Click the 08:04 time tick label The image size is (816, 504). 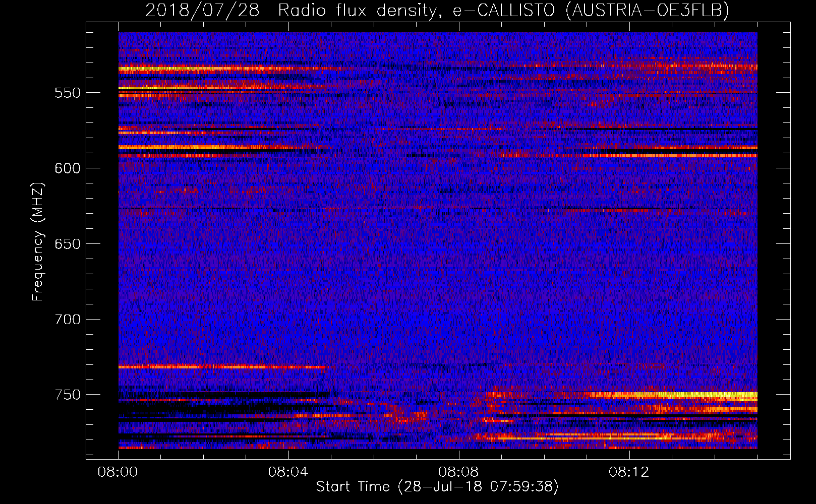click(288, 472)
